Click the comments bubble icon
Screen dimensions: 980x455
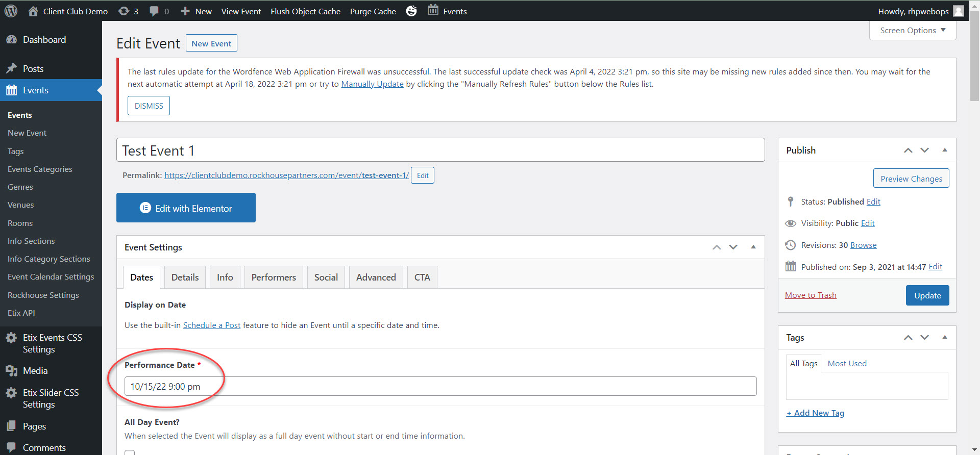tap(154, 11)
